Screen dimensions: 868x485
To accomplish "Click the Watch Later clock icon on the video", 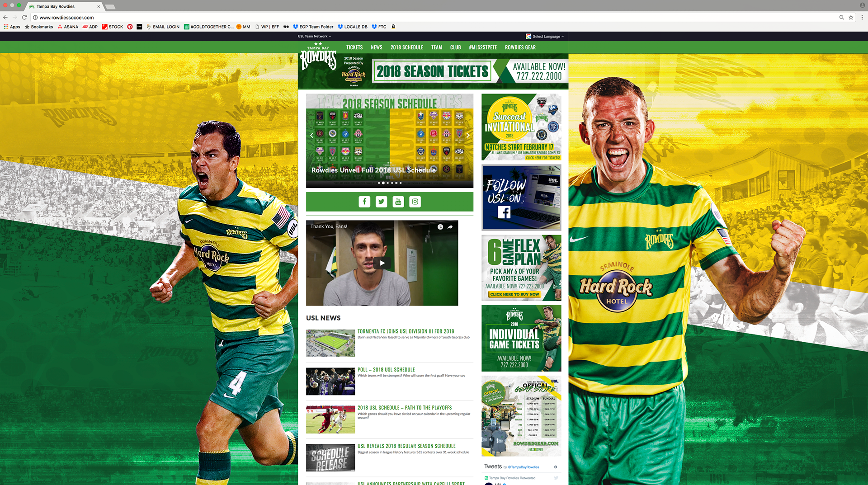I will (440, 227).
